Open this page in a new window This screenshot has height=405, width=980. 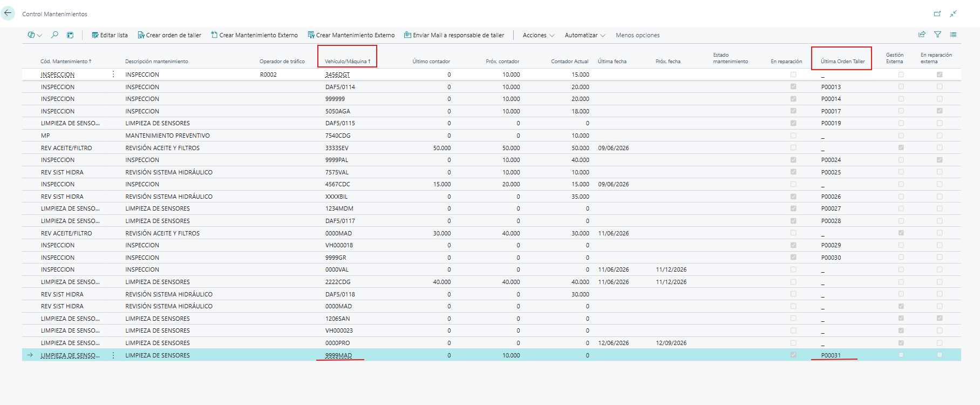click(937, 13)
